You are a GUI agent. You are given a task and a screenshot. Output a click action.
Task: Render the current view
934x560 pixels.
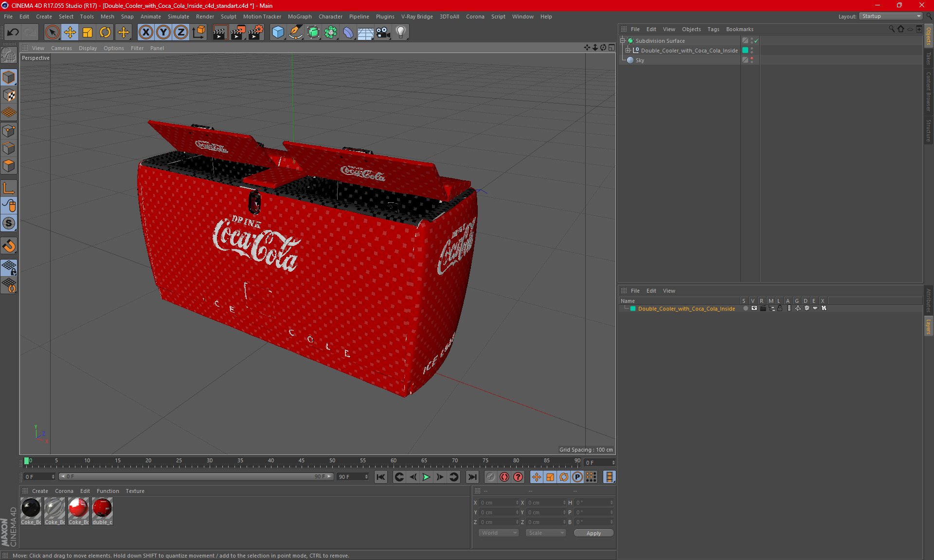click(x=220, y=33)
